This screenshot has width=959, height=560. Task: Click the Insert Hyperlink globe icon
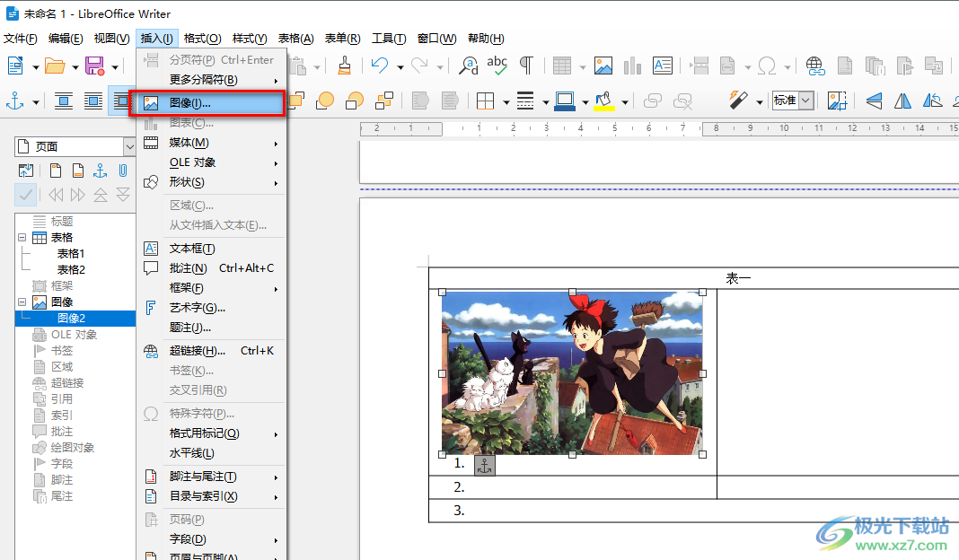coord(814,66)
